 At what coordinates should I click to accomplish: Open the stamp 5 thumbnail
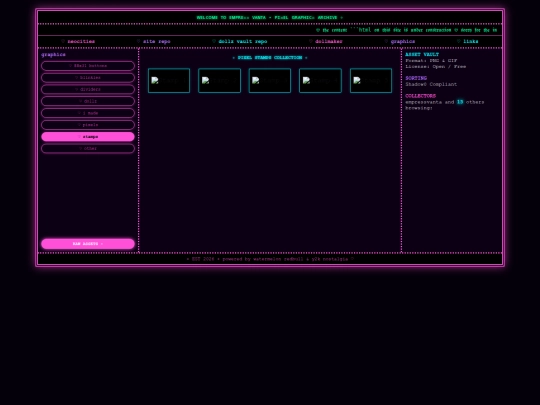pos(371,81)
